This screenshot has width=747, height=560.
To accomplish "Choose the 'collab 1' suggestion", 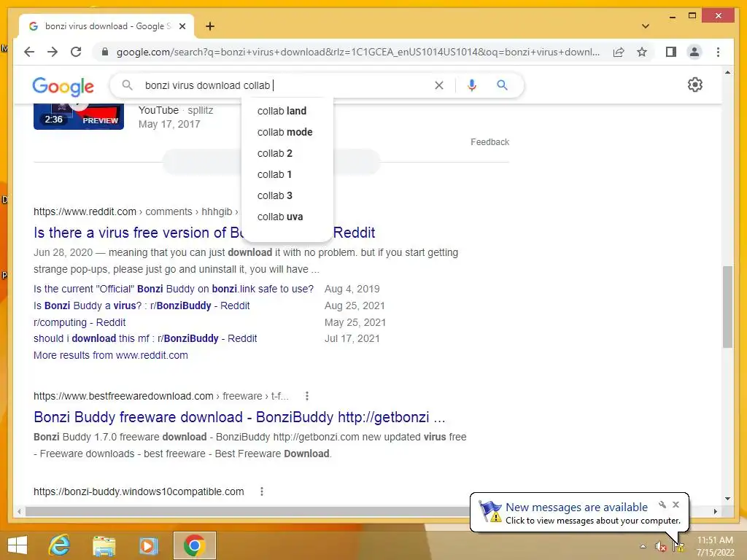I will [274, 174].
